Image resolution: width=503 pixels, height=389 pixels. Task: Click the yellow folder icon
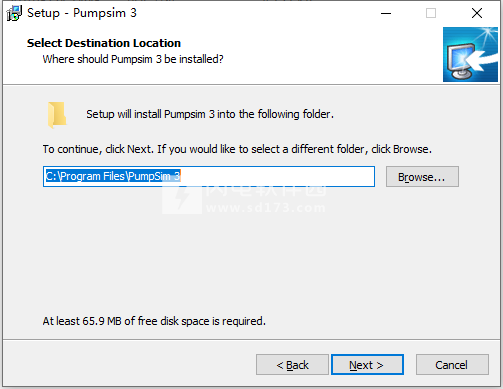57,115
